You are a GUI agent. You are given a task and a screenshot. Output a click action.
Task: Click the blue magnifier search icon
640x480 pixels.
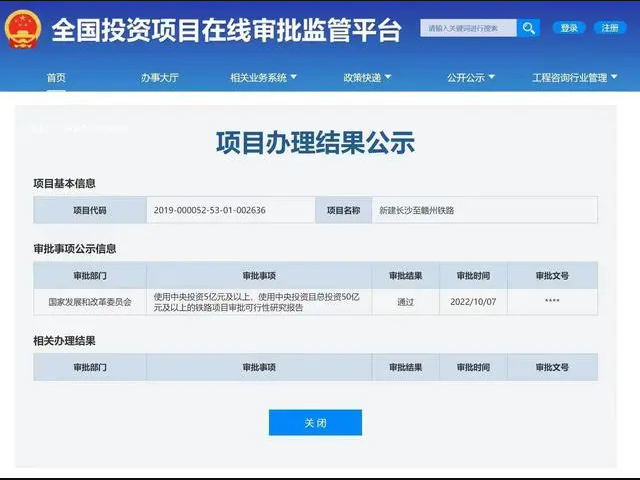tap(528, 28)
